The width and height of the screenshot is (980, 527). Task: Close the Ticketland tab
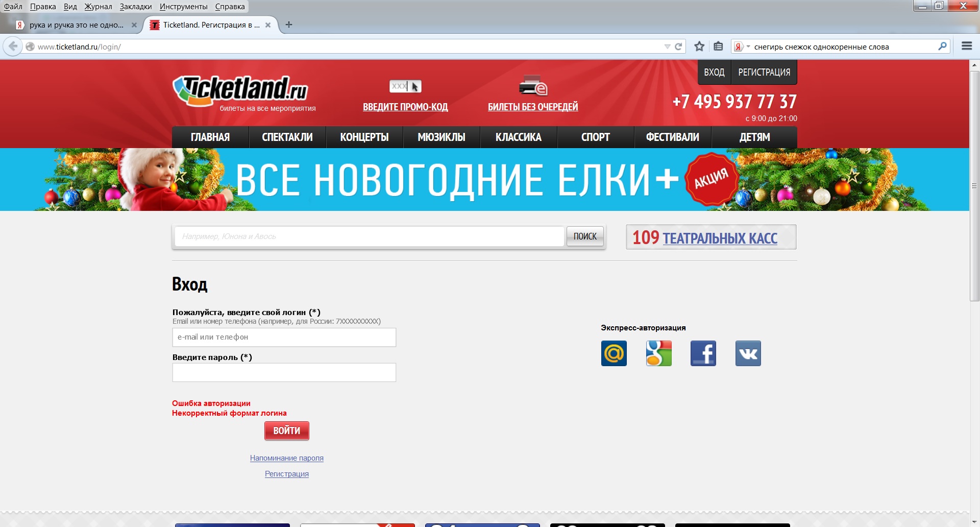point(268,25)
